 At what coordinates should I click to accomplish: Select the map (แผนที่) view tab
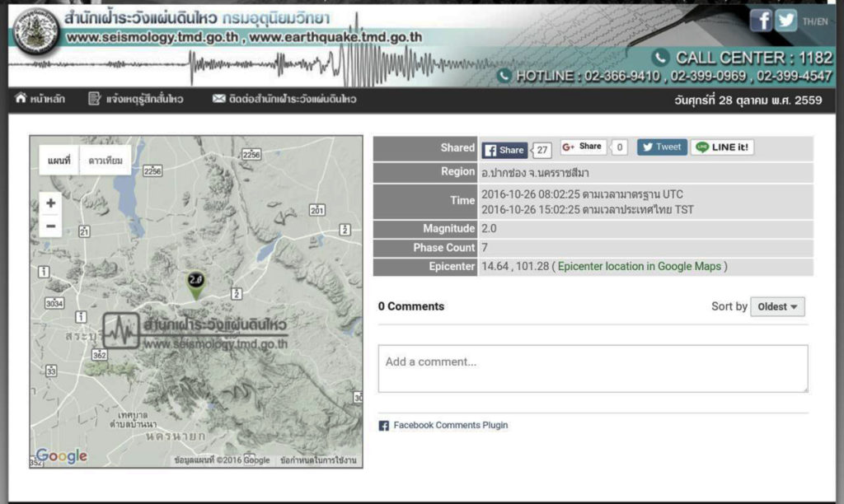pos(59,161)
